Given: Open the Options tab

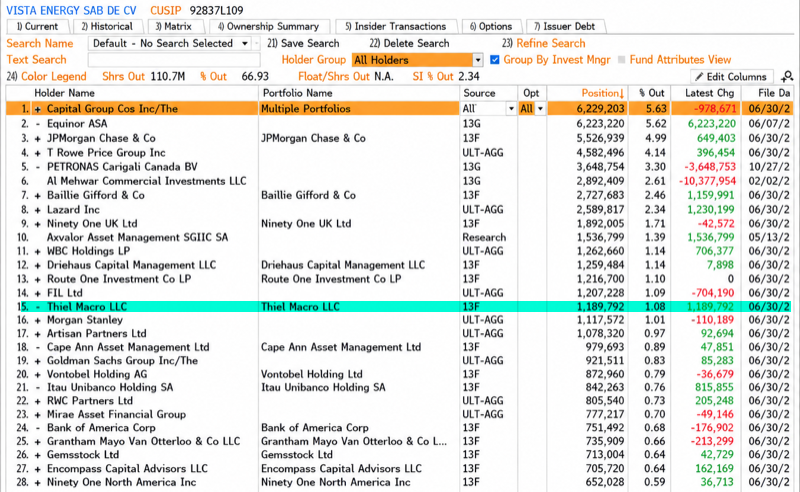Looking at the screenshot, I should point(491,27).
